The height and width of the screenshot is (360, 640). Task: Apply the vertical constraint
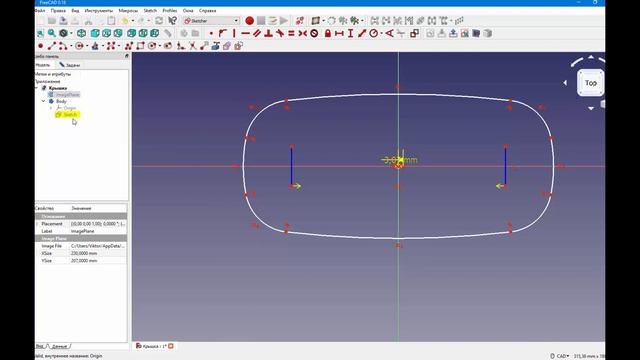click(234, 33)
